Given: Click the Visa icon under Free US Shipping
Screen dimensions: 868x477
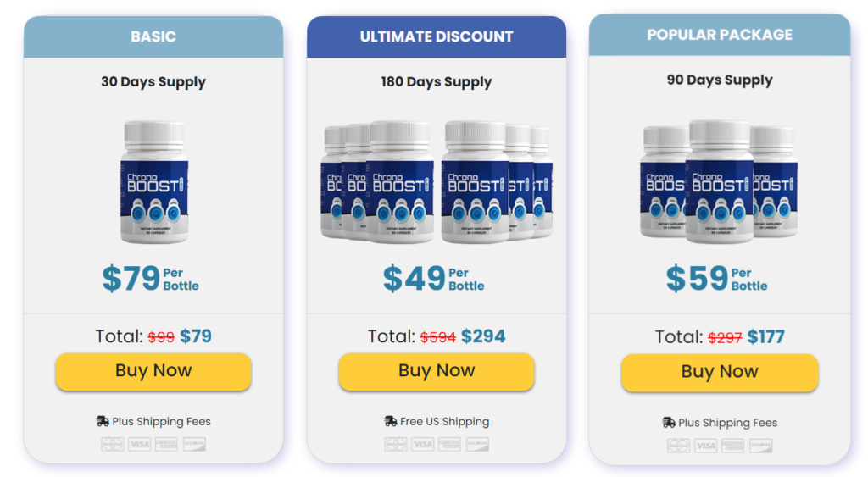Looking at the screenshot, I should [x=422, y=444].
